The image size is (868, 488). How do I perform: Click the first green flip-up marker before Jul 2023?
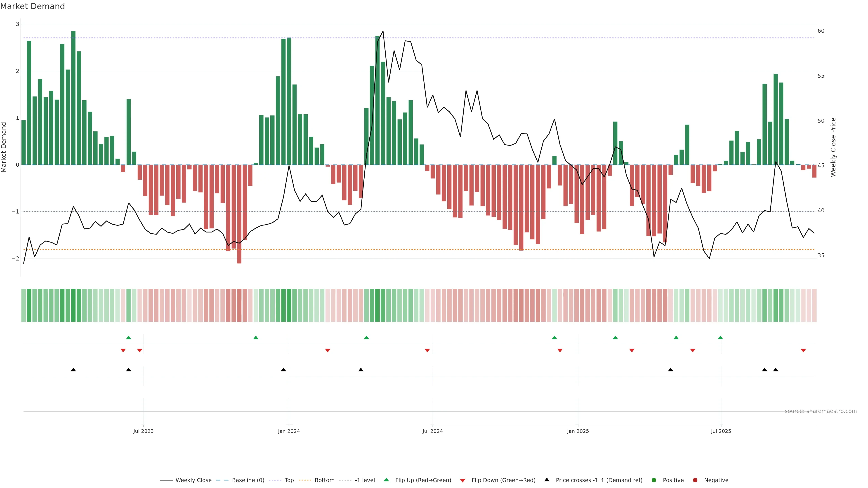coord(128,338)
